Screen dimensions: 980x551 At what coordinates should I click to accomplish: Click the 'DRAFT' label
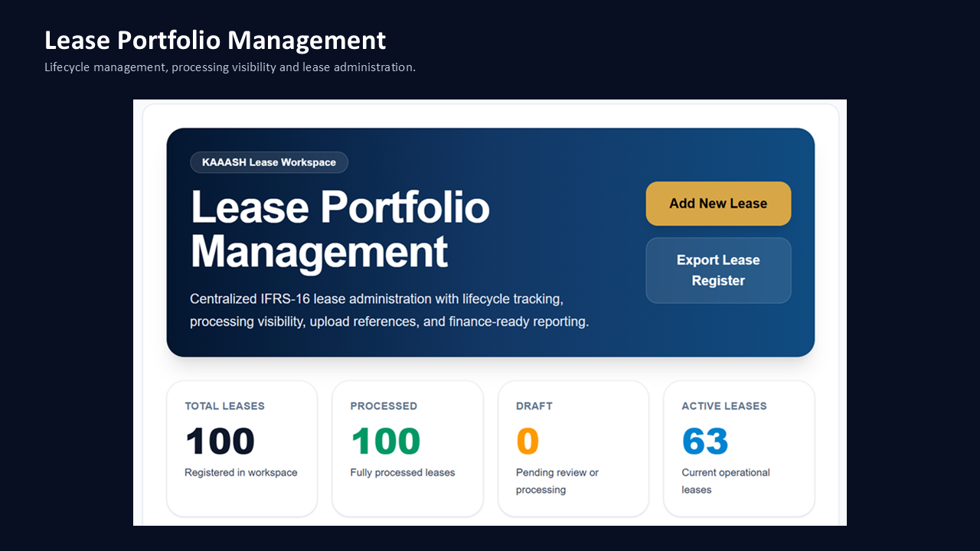tap(534, 406)
